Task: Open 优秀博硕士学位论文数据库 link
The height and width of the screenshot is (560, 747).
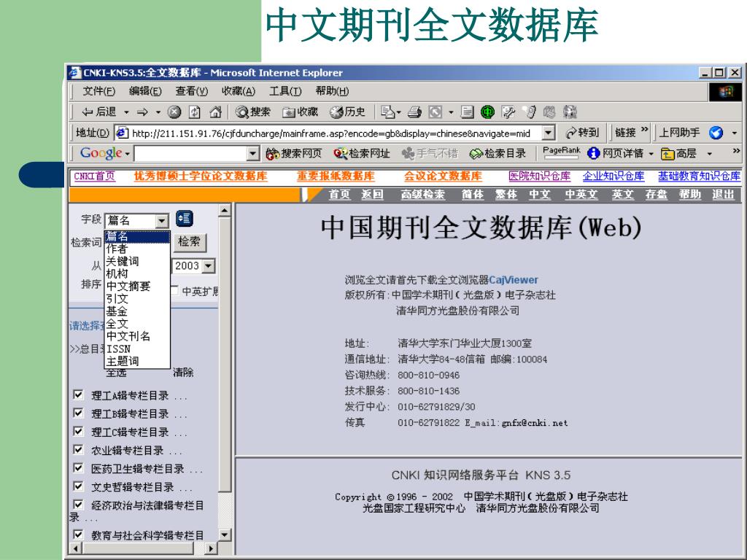Action: (x=201, y=176)
